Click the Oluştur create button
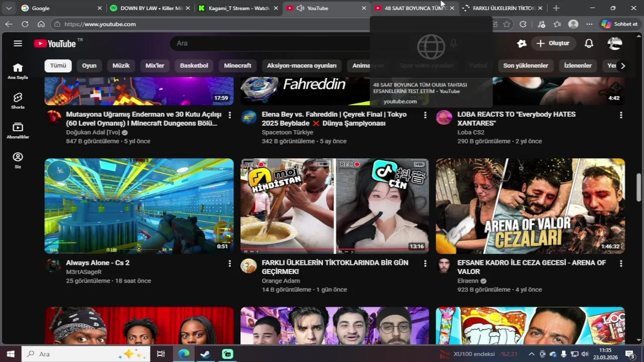Screen dimensions: 644x362 tap(553, 43)
